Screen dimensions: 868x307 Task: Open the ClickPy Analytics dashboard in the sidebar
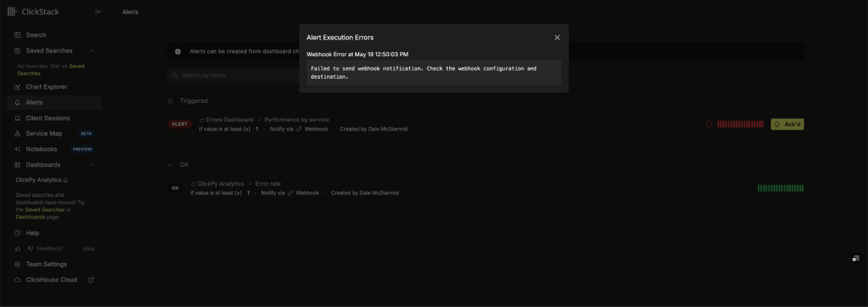pyautogui.click(x=39, y=180)
